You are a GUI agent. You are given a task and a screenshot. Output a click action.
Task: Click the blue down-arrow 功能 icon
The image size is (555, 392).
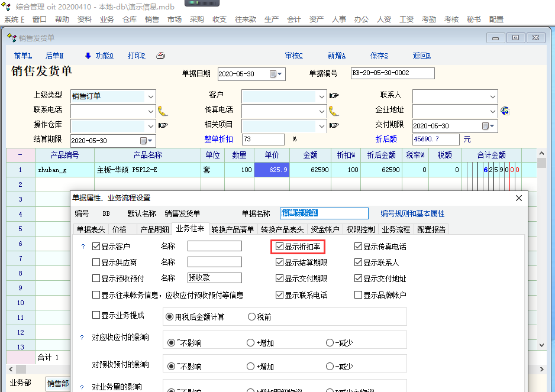pyautogui.click(x=88, y=56)
